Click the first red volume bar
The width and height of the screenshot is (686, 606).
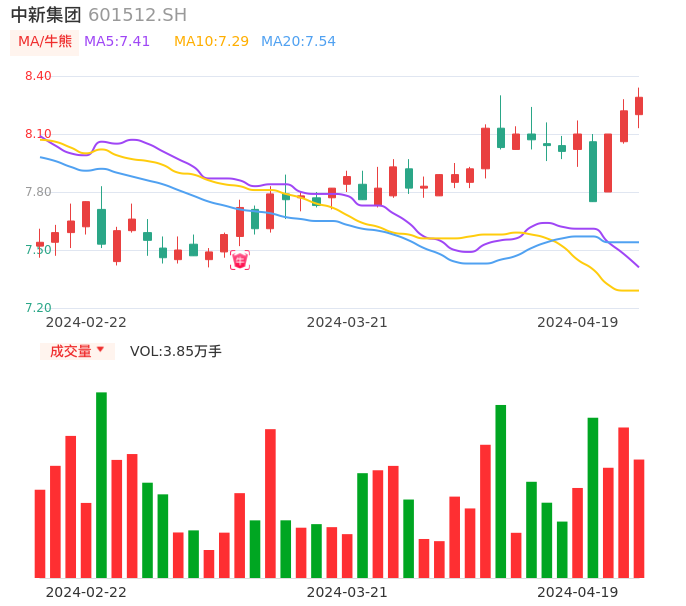(40, 533)
